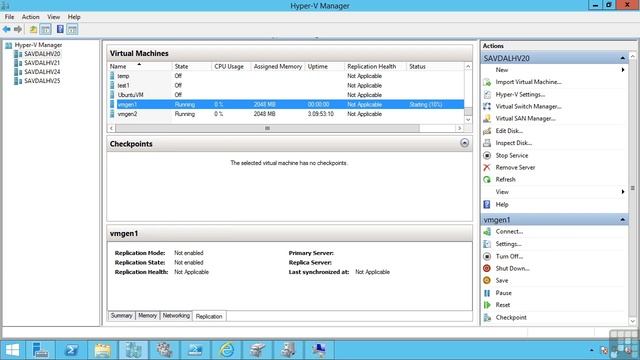Image resolution: width=640 pixels, height=360 pixels.
Task: Select the UbuntuVM virtual machine row
Action: (286, 95)
